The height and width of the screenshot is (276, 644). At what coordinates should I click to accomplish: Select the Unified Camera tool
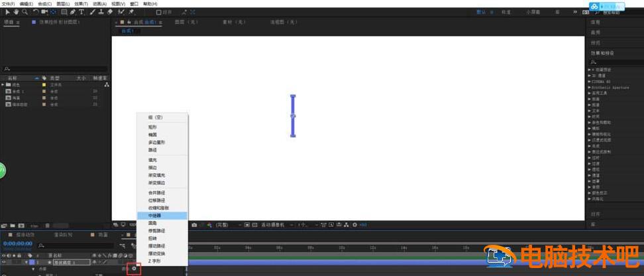coord(44,12)
